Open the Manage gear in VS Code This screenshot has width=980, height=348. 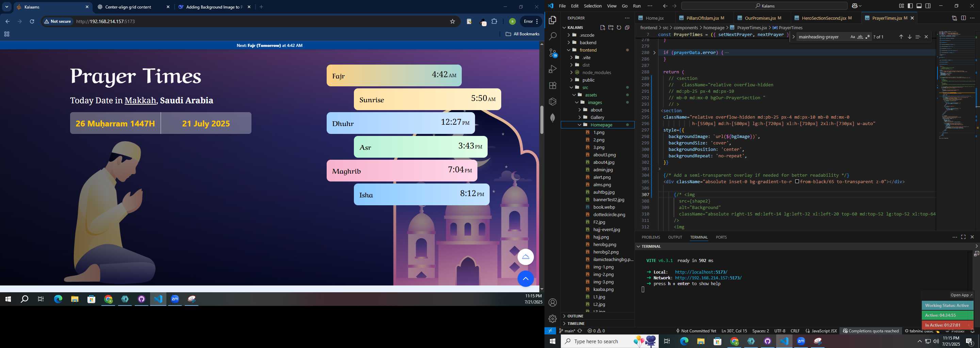(x=552, y=319)
